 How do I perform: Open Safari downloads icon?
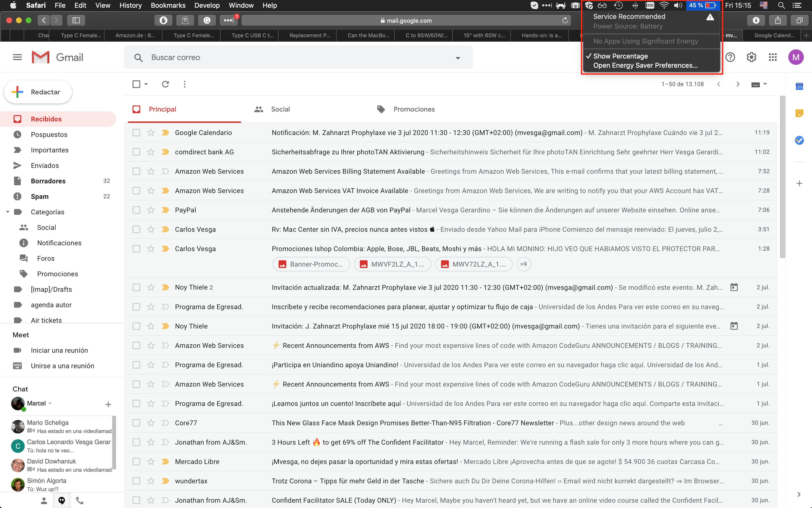[x=756, y=21]
